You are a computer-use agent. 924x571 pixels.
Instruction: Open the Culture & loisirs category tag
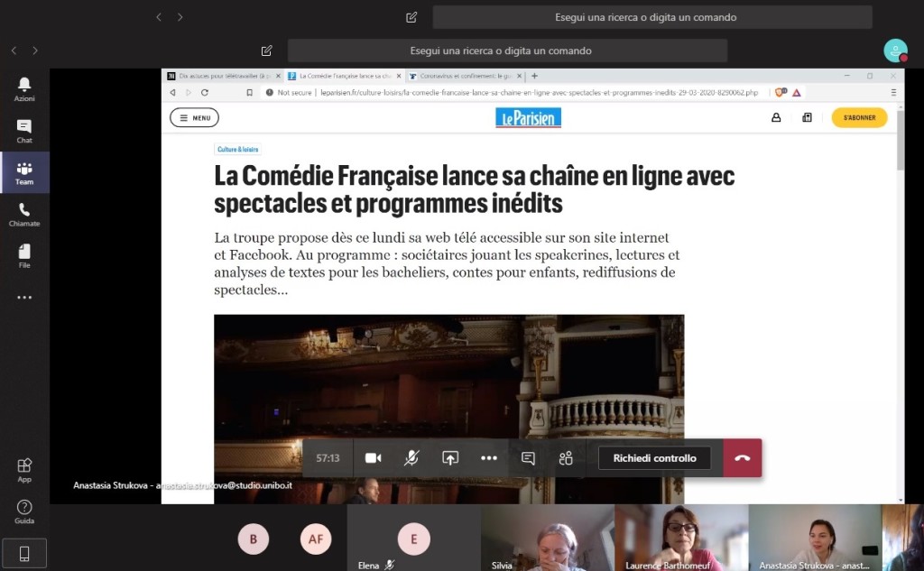click(x=237, y=150)
